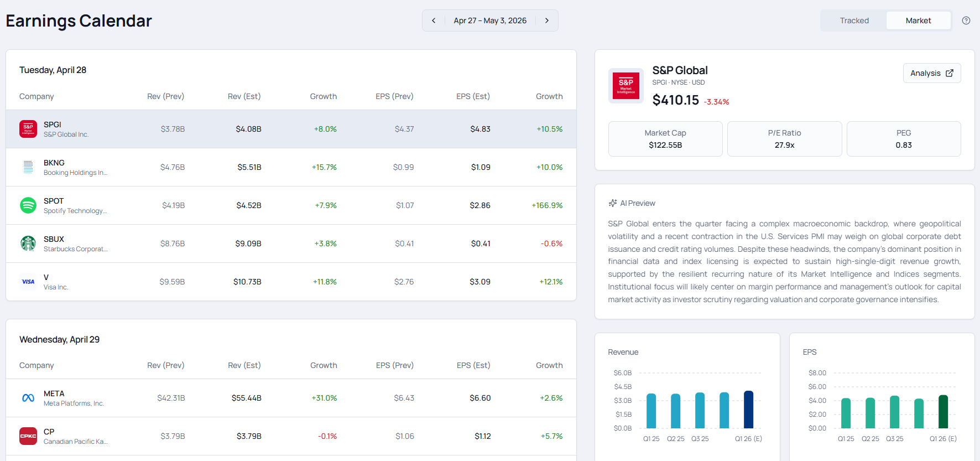Image resolution: width=980 pixels, height=461 pixels.
Task: Click the Visa logo icon
Action: [x=28, y=282]
